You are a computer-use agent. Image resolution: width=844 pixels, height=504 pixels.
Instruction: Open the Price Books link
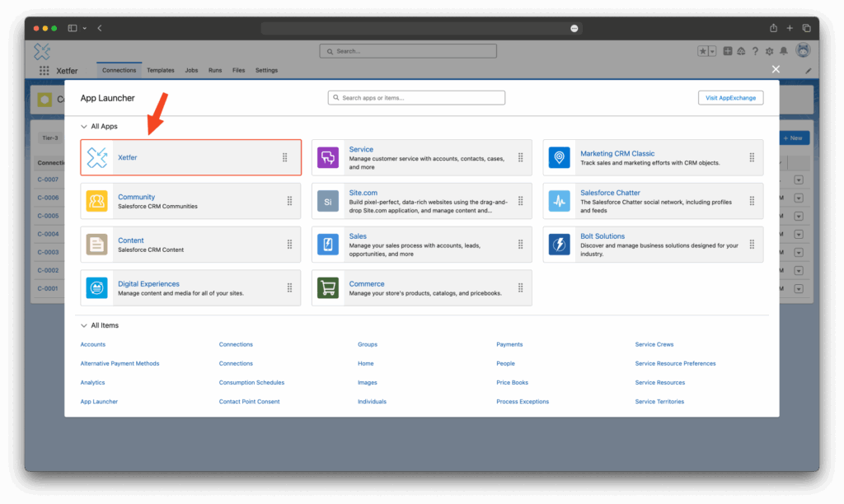point(512,382)
